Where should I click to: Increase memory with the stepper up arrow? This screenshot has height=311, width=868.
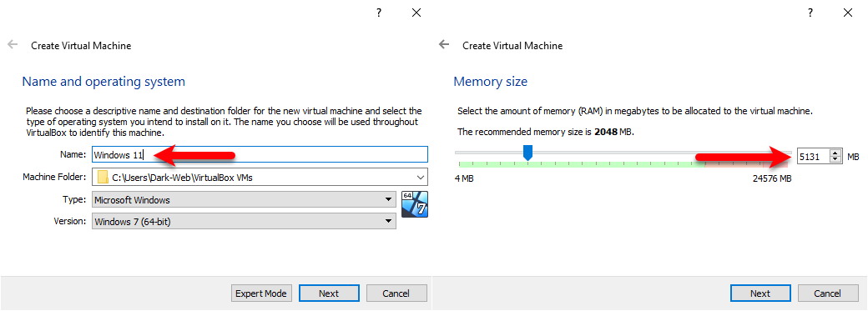835,153
